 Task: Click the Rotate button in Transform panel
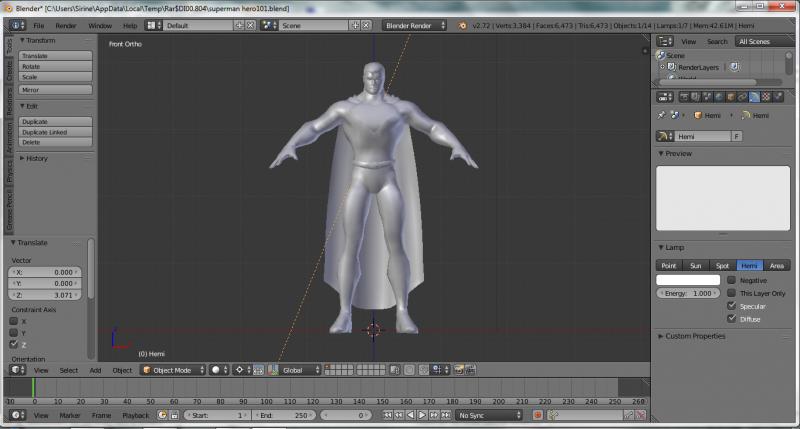tap(55, 66)
